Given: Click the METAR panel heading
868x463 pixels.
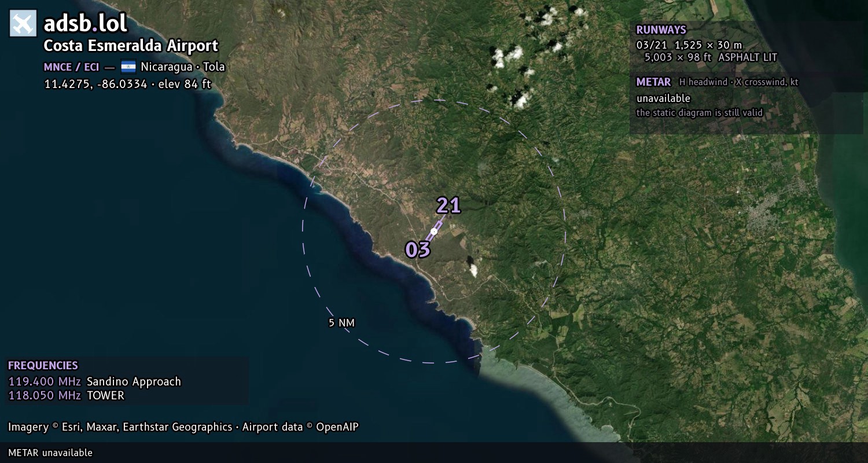Looking at the screenshot, I should tap(653, 82).
